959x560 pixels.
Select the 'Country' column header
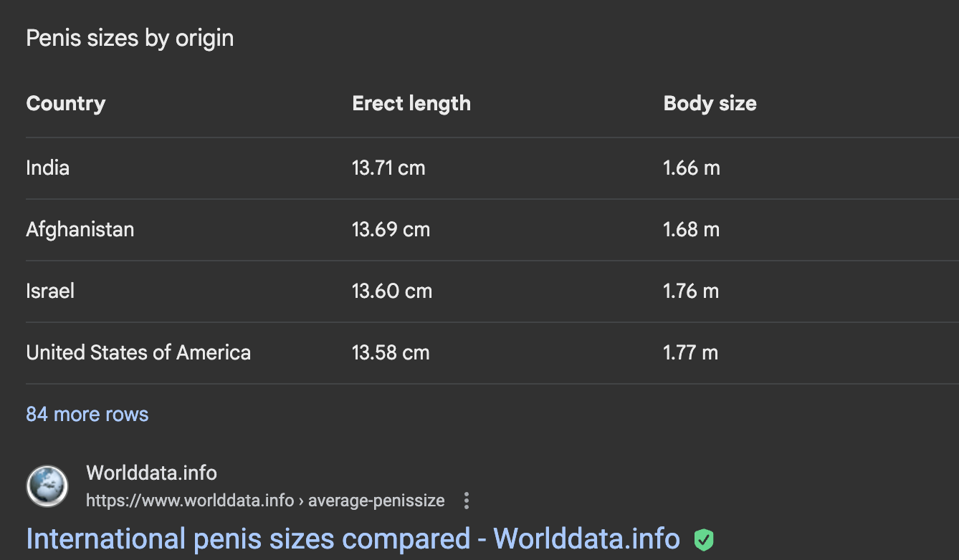click(x=66, y=103)
